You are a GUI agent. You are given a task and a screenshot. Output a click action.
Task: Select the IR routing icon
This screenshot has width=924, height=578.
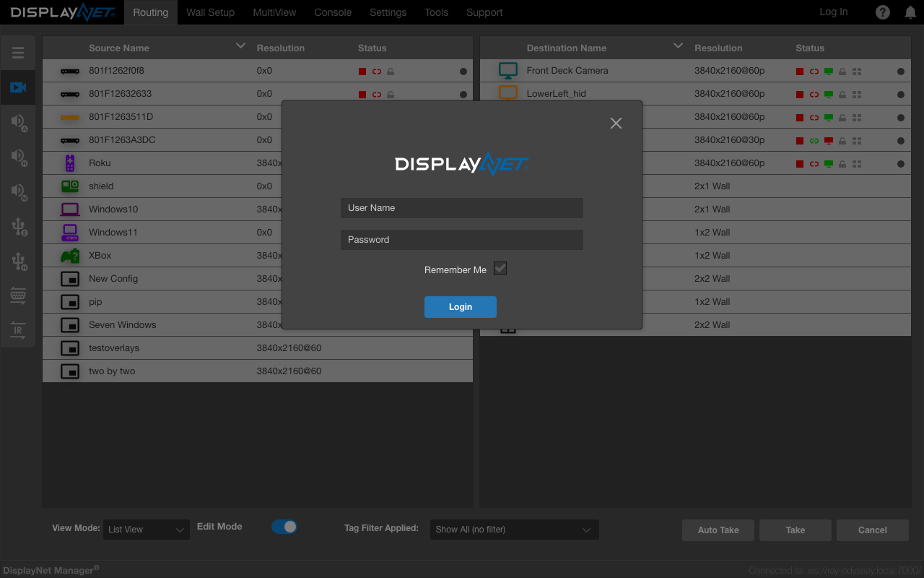18,330
